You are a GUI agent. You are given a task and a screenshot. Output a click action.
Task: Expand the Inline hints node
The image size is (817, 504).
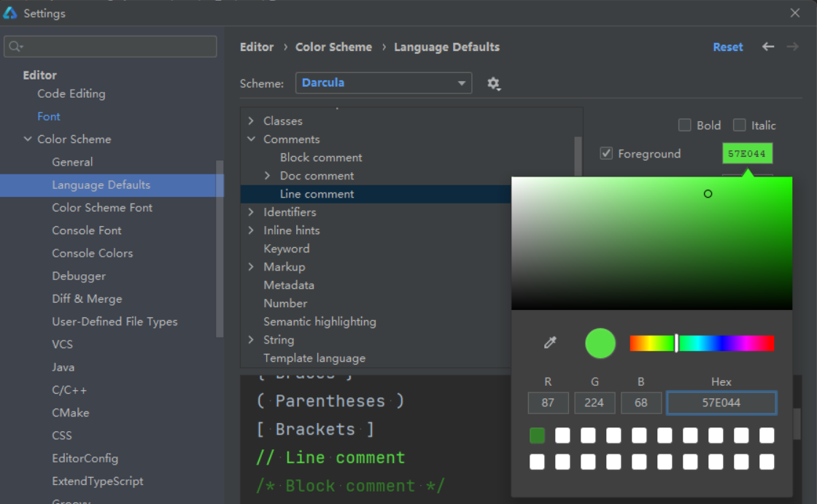[x=251, y=230]
